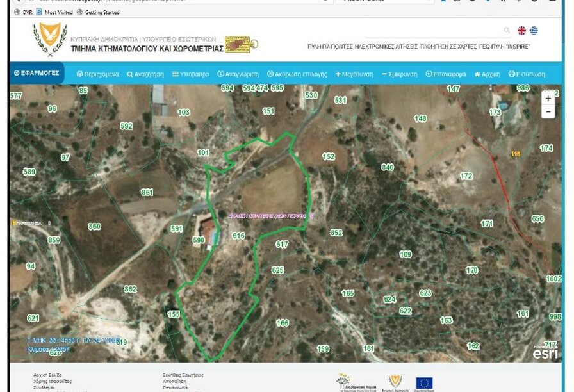Click parcel label 625 on map

(277, 270)
